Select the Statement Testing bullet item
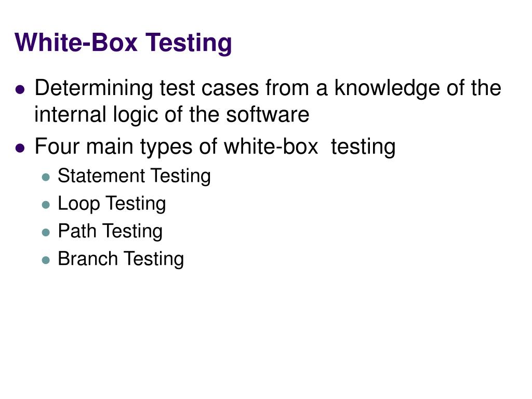 click(134, 176)
